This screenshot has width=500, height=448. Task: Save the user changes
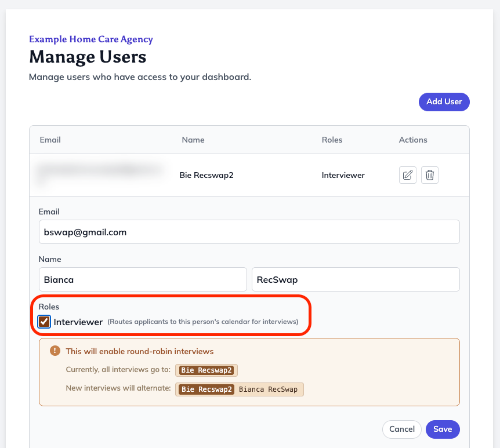coord(443,429)
